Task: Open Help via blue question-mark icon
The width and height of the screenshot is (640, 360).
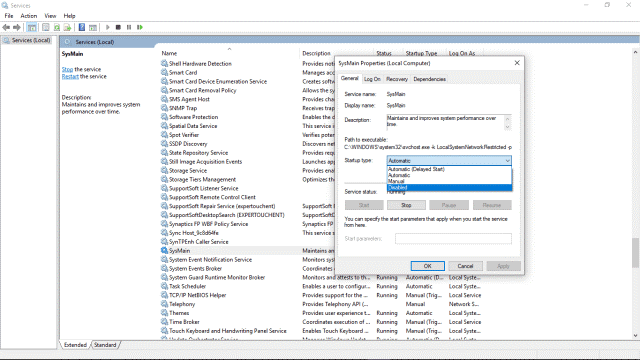Action: tap(82, 27)
